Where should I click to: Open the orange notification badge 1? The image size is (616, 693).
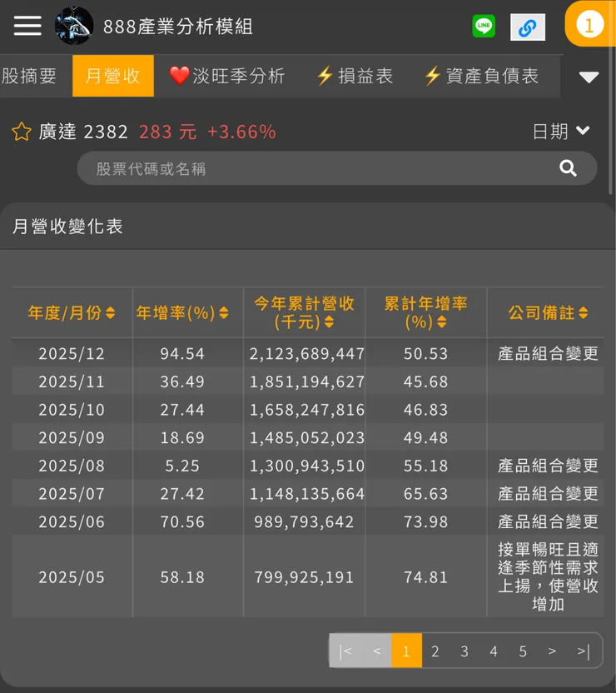pyautogui.click(x=589, y=24)
